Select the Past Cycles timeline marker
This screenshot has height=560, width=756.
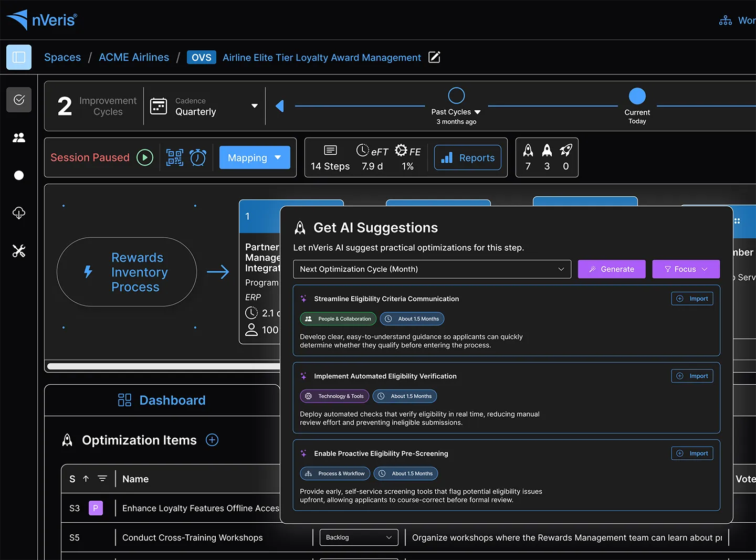tap(456, 96)
